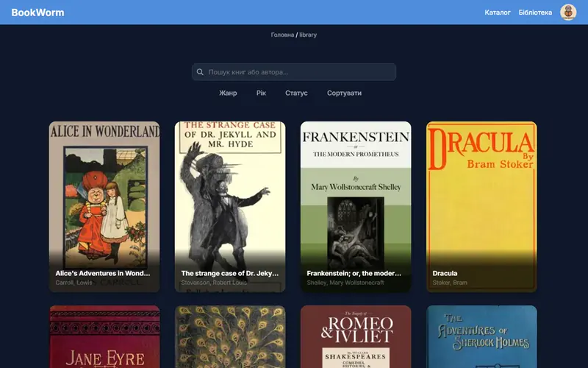Click the Dracula title caption

(x=445, y=273)
